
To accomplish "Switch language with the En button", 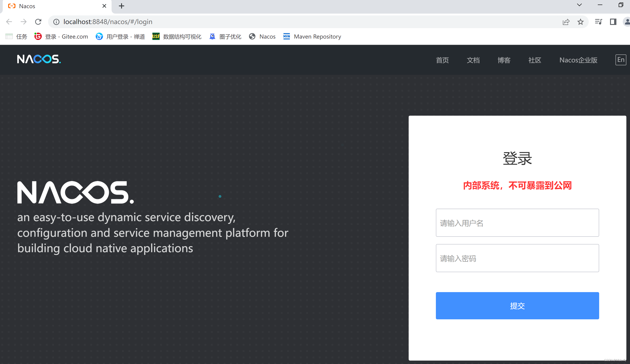I will (x=620, y=60).
